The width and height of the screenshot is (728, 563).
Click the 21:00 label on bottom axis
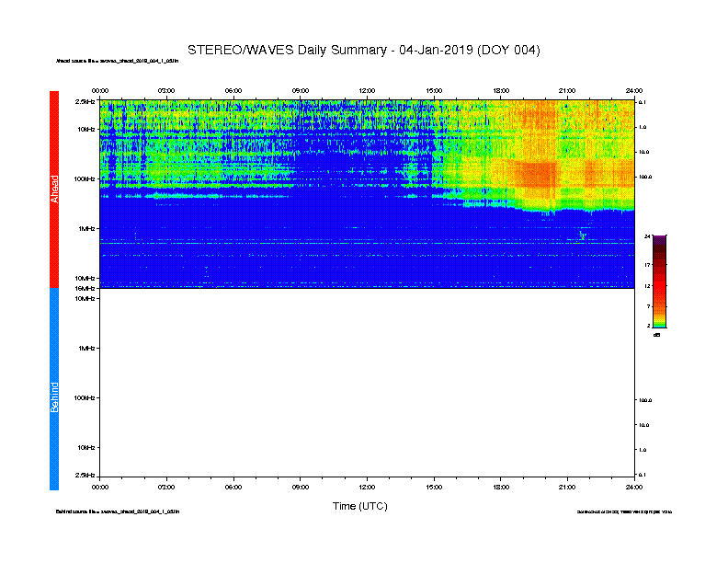tap(567, 487)
